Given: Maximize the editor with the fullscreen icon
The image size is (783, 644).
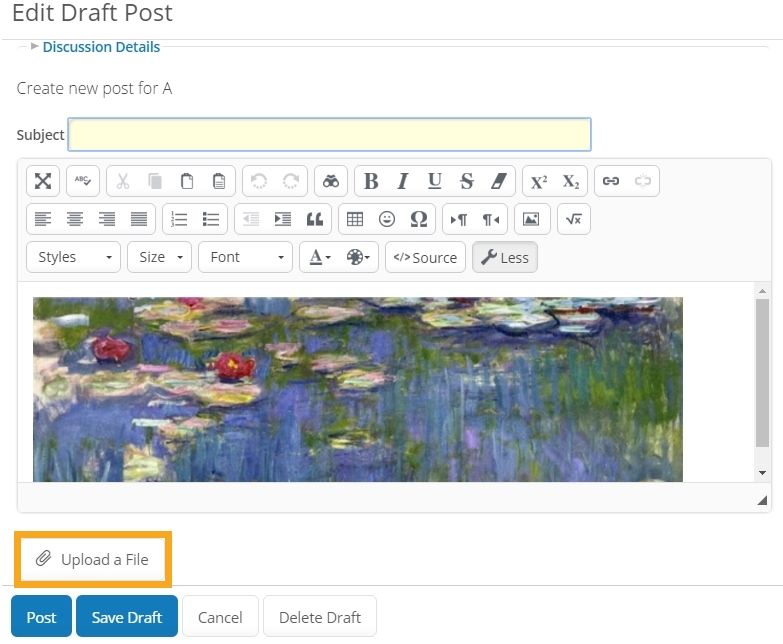Looking at the screenshot, I should (43, 181).
